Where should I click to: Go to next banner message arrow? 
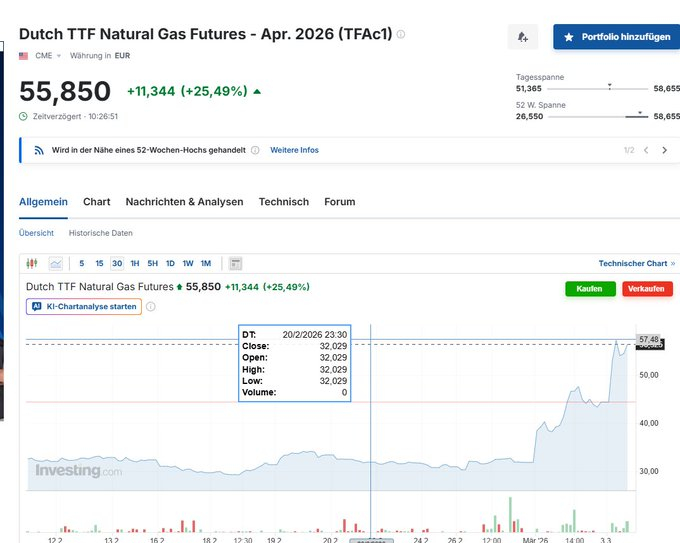(664, 151)
